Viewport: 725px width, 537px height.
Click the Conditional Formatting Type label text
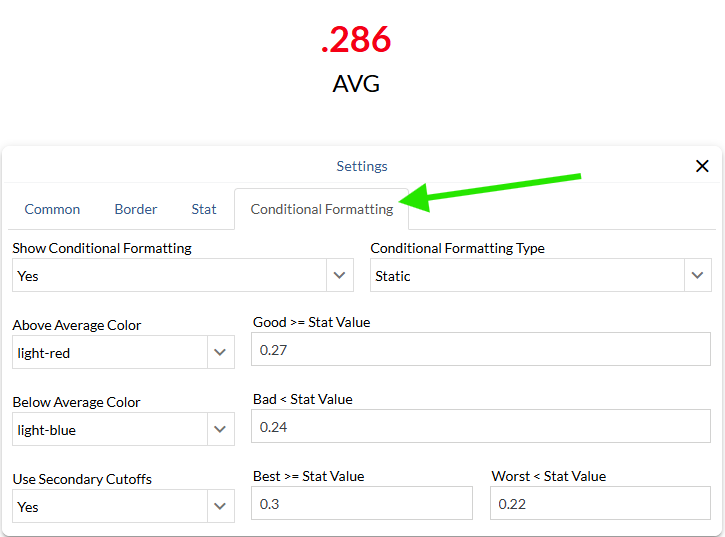(x=457, y=248)
